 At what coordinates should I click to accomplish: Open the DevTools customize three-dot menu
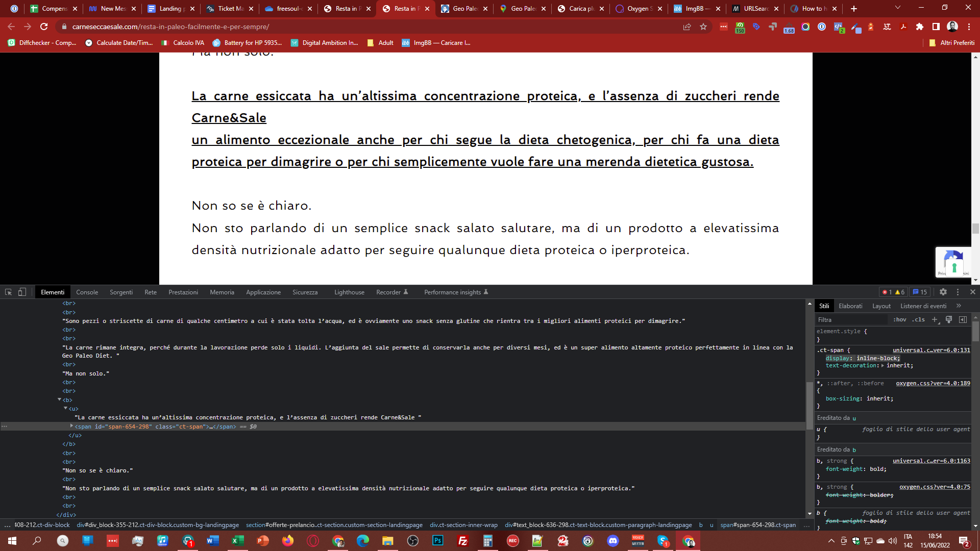(958, 292)
